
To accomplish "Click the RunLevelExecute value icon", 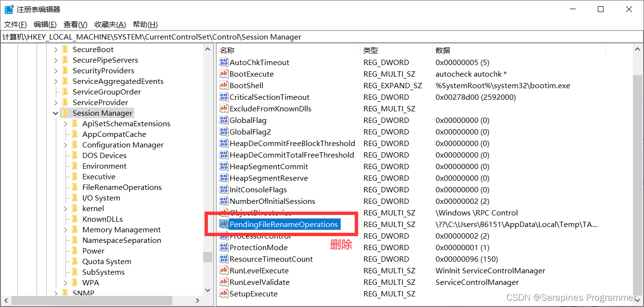I will pyautogui.click(x=223, y=270).
